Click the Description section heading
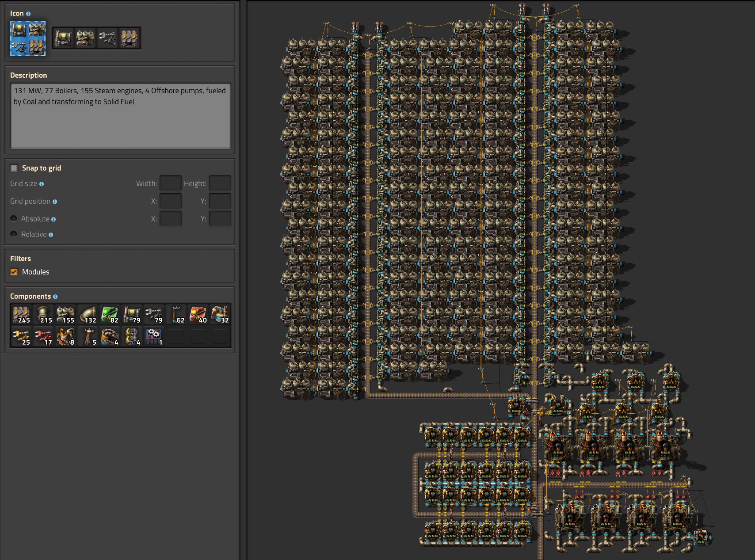Image resolution: width=755 pixels, height=560 pixels. click(28, 75)
